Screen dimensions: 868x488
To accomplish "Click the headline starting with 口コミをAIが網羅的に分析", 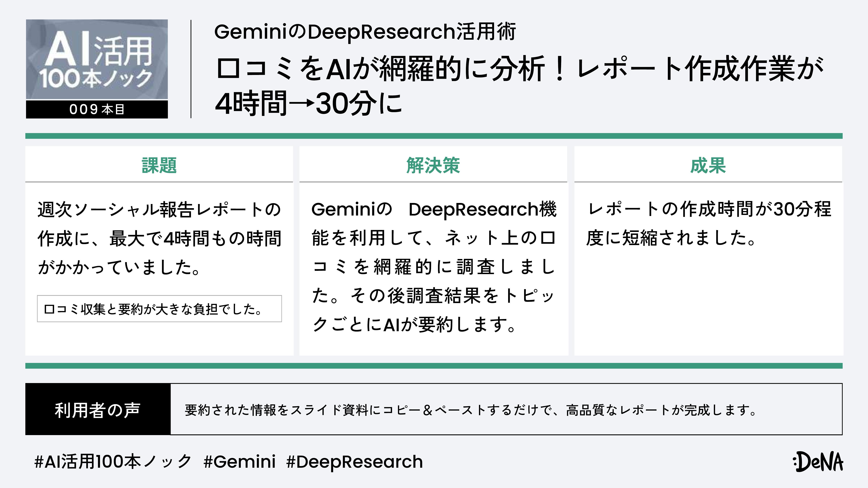I will [x=519, y=69].
